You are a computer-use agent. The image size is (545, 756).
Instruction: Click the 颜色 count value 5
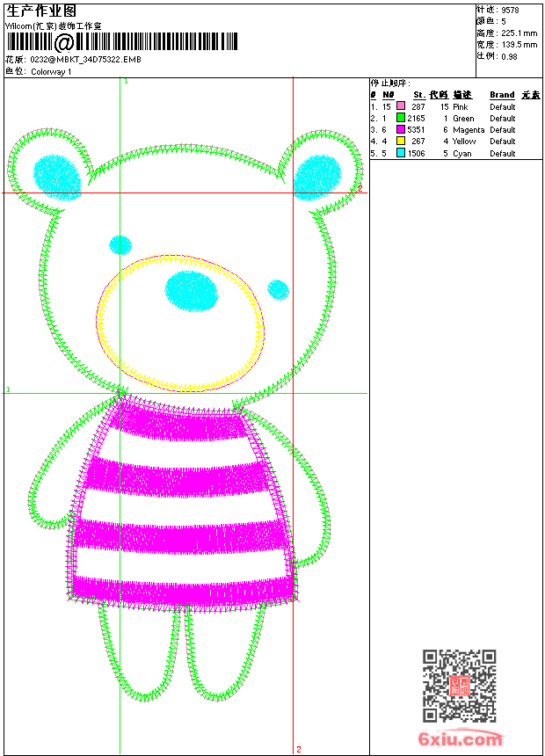pyautogui.click(x=504, y=21)
